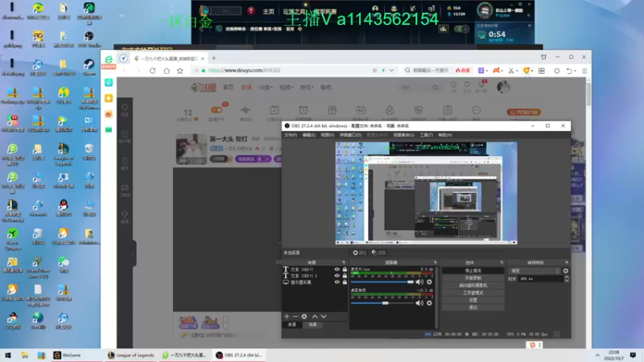Open the OBS 视图(V) menu
Viewport: 644px width, 362px height.
tap(328, 135)
